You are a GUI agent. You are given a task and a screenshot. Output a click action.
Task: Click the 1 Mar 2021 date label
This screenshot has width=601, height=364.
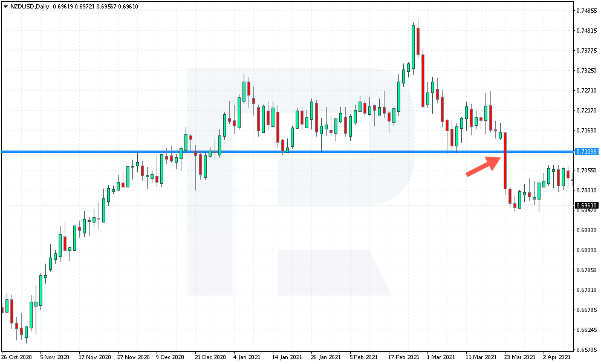(x=441, y=357)
